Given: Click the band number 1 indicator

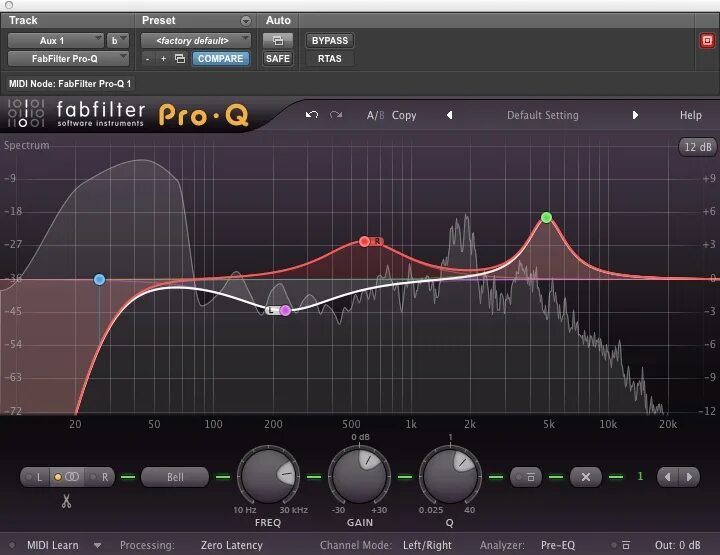Looking at the screenshot, I should [640, 477].
